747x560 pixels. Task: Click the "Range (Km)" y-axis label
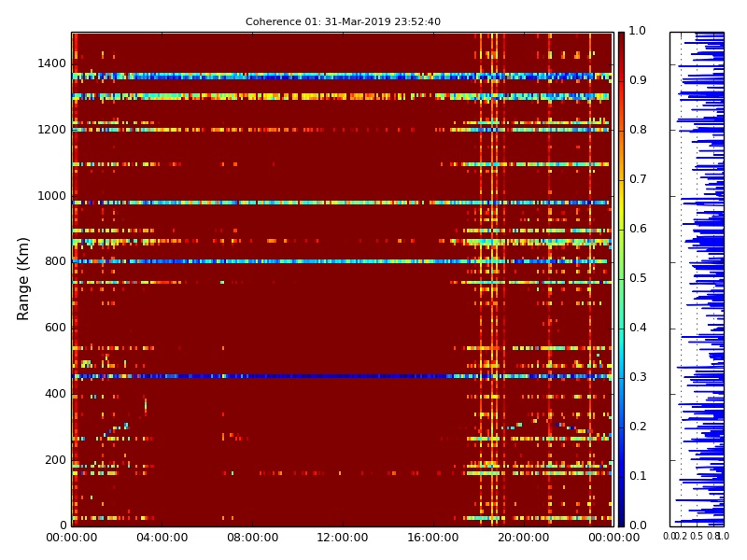tap(23, 278)
